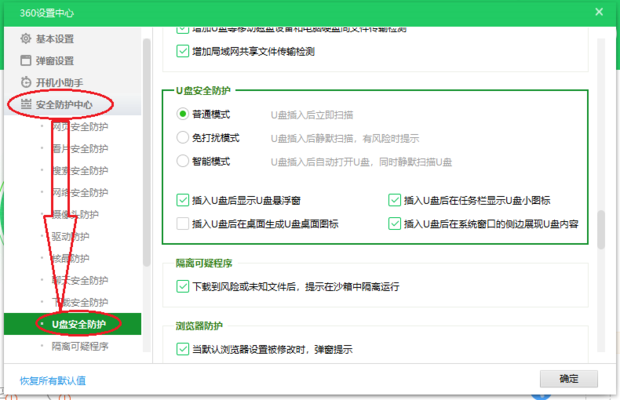This screenshot has height=400, width=620.
Task: Uncheck 增加局域网共享文件传输检测
Action: tap(182, 51)
